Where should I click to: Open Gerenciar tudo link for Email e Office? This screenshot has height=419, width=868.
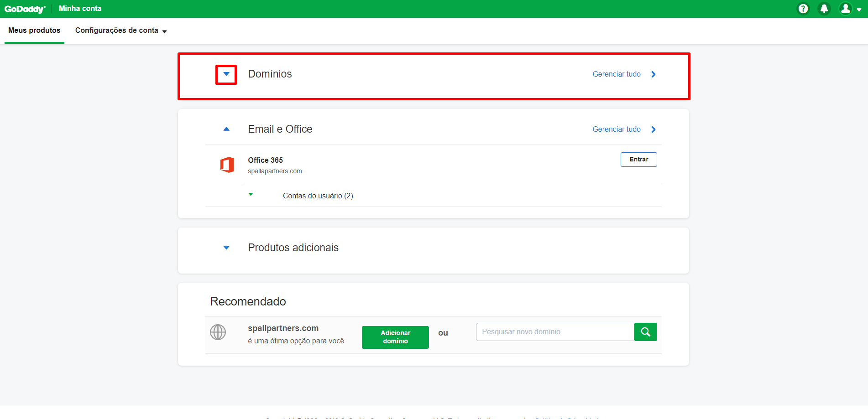click(616, 129)
